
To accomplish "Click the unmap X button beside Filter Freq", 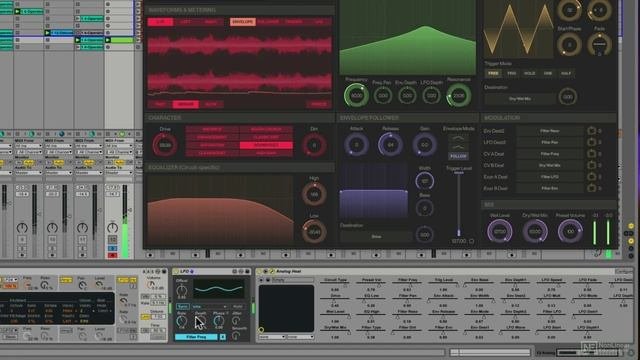I will (x=222, y=337).
